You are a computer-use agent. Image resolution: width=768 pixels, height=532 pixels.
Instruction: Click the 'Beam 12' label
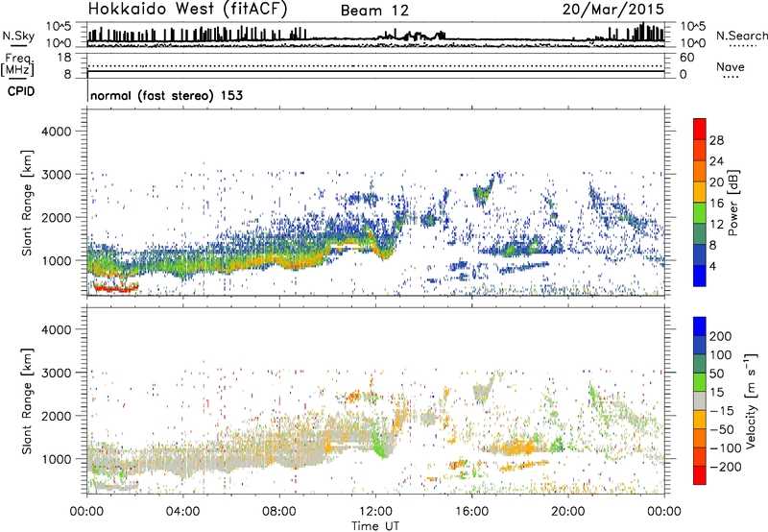[374, 11]
